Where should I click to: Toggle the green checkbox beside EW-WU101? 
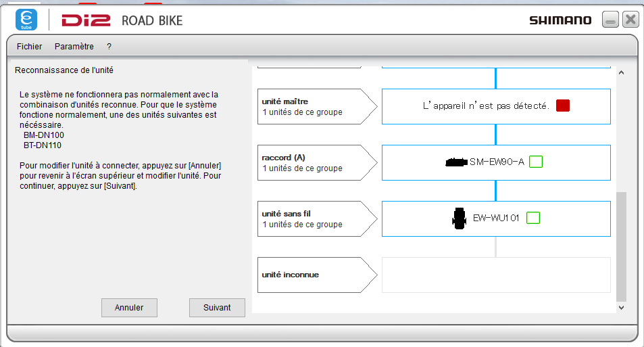[533, 218]
